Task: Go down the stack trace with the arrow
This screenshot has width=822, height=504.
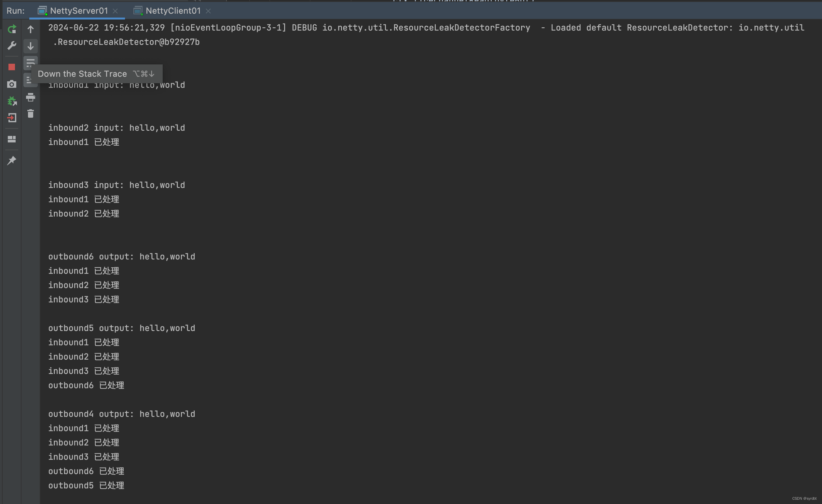Action: [30, 46]
